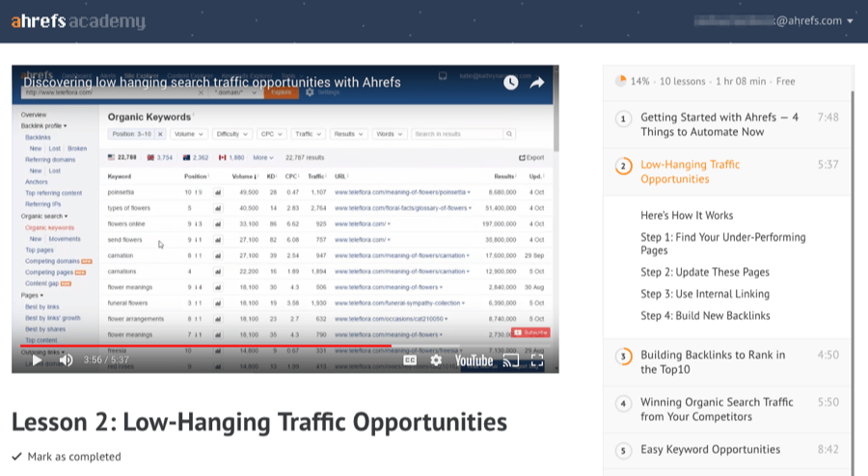Click the ahrefs academy logo
This screenshot has height=476, width=868.
click(x=78, y=21)
